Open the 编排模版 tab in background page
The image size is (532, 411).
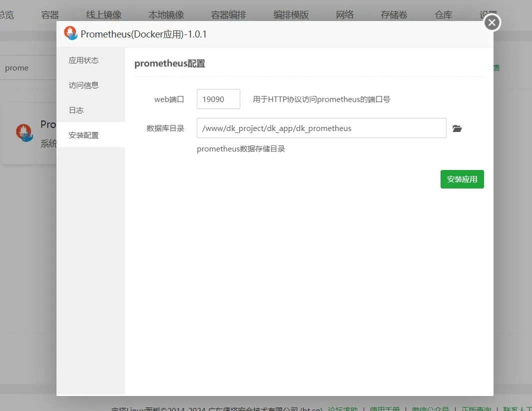(291, 14)
